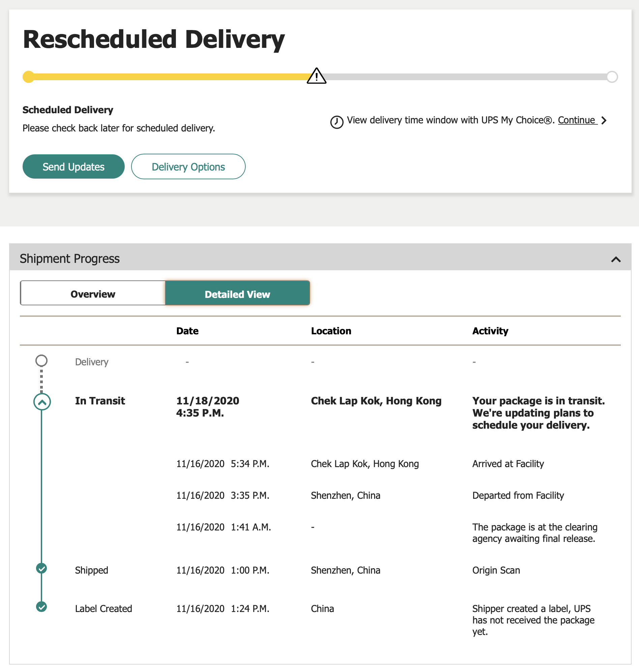Switch to the Overview tab
639x672 pixels.
(93, 294)
